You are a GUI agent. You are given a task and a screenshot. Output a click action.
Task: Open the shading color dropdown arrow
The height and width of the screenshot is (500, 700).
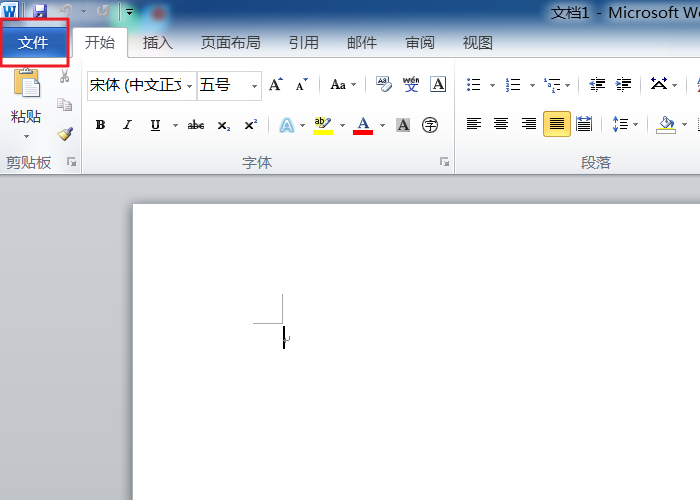(x=684, y=124)
